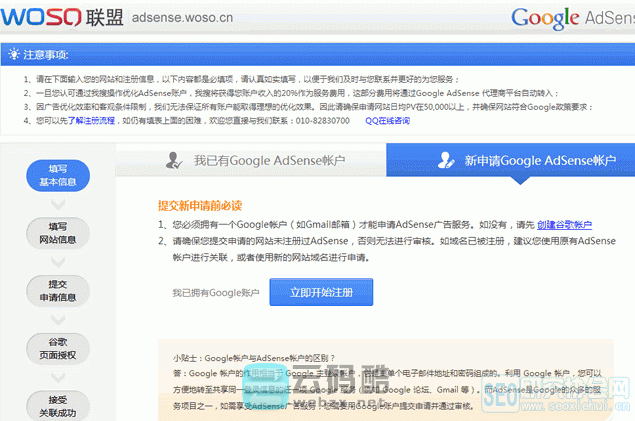Click the Google AdSense logo
635x421 pixels.
(573, 18)
